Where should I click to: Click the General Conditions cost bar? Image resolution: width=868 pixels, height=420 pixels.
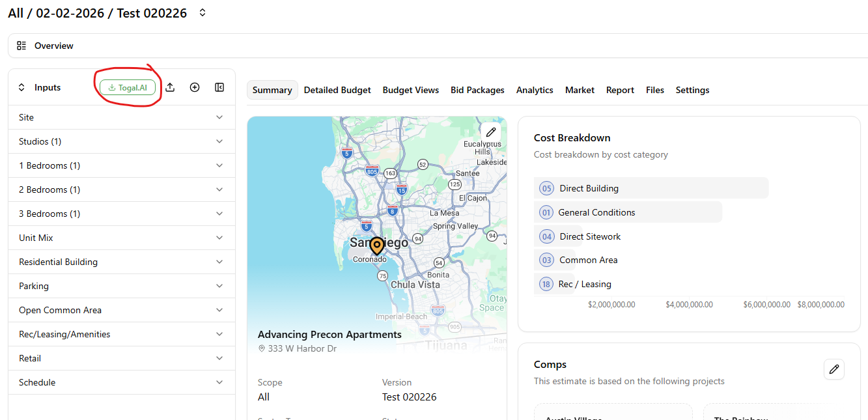[628, 212]
